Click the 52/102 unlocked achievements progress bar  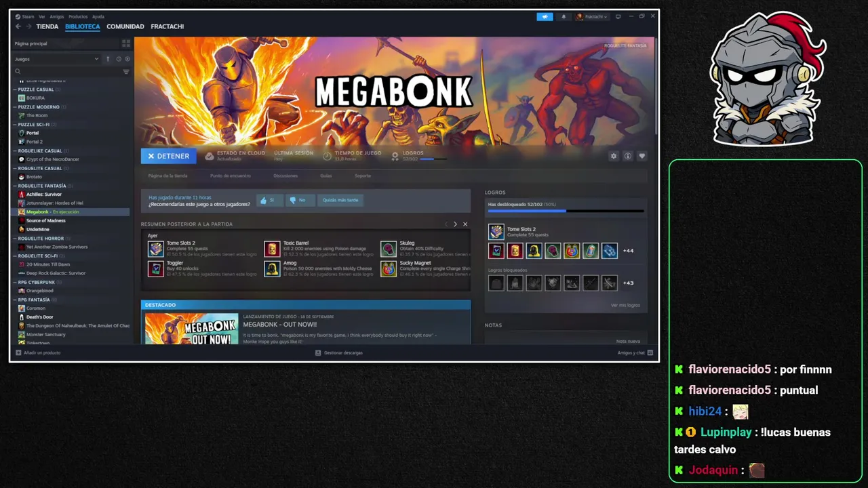click(x=566, y=211)
